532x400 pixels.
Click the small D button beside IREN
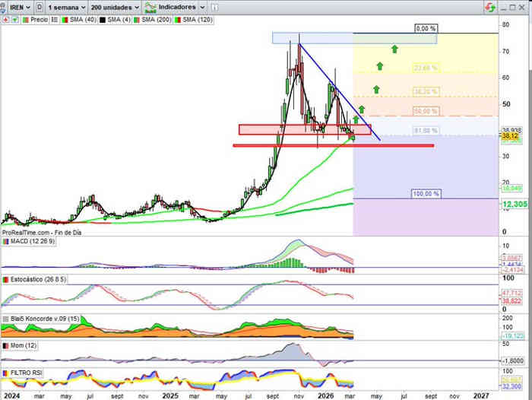tap(39, 7)
